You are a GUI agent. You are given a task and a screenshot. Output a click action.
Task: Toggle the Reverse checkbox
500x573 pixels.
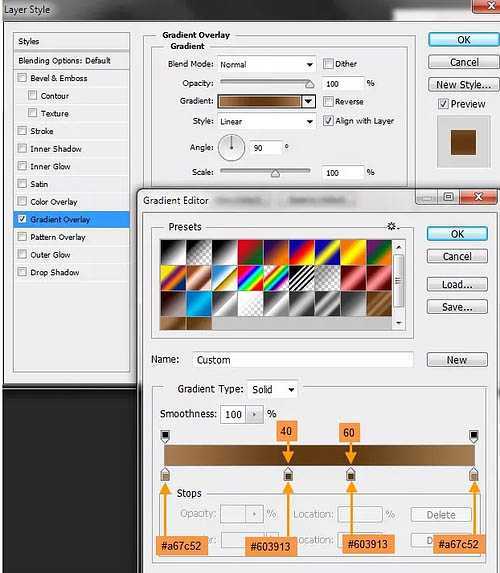pos(328,101)
